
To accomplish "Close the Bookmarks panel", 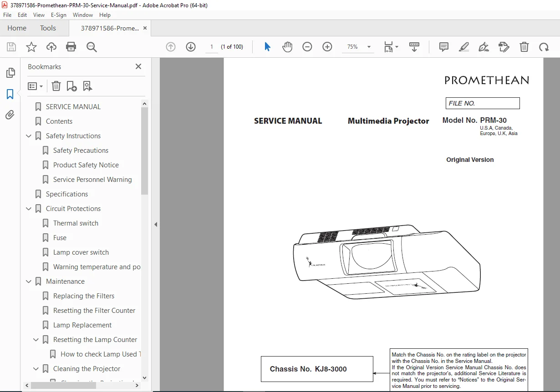I will click(138, 66).
